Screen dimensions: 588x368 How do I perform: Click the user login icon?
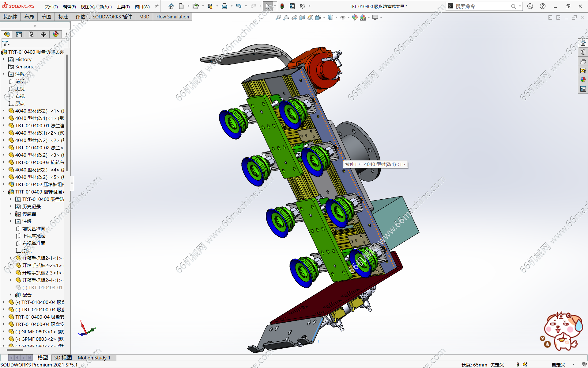(530, 6)
